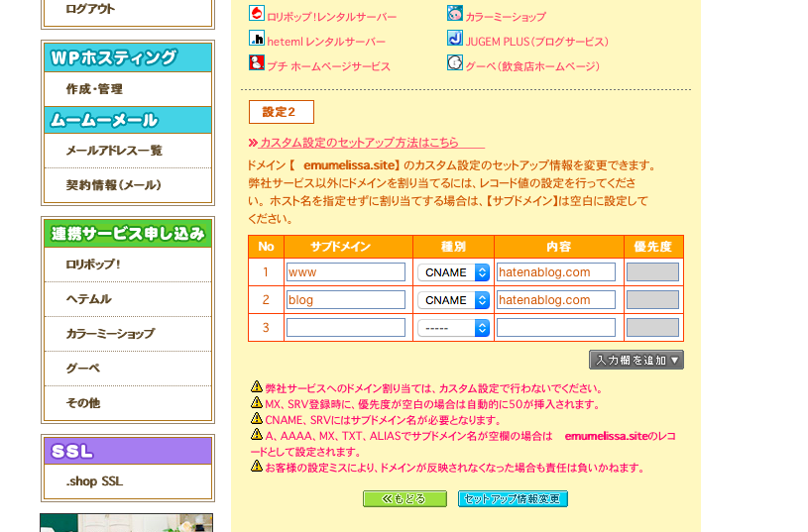808x532 pixels.
Task: Click warning icon beside A、AAAA、MX、TXT、ALIAS
Action: [x=257, y=434]
